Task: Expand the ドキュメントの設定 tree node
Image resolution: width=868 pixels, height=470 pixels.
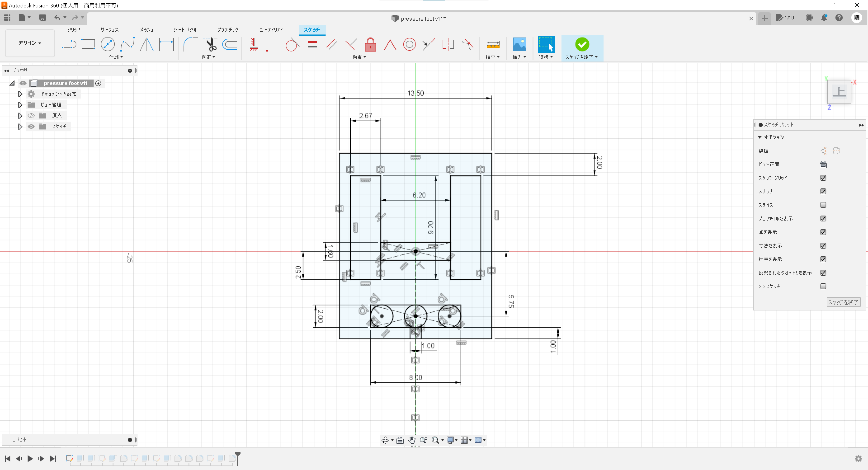Action: [x=20, y=94]
